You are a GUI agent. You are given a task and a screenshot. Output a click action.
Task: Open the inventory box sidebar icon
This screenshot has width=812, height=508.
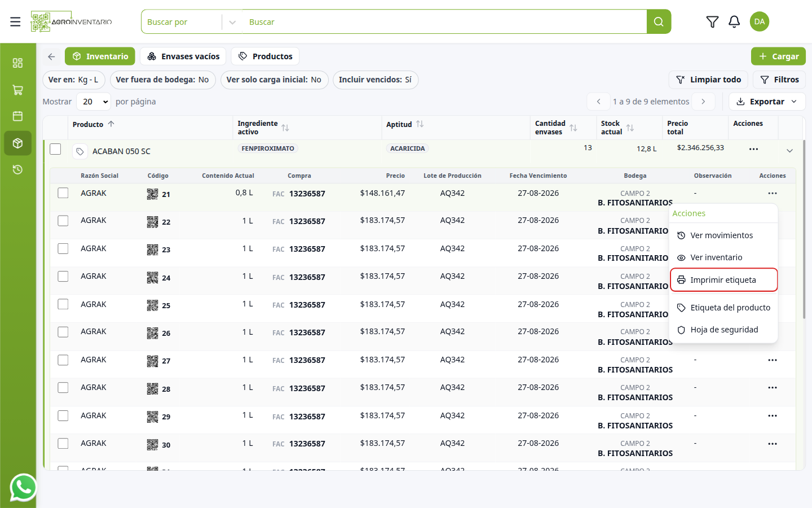coord(18,143)
